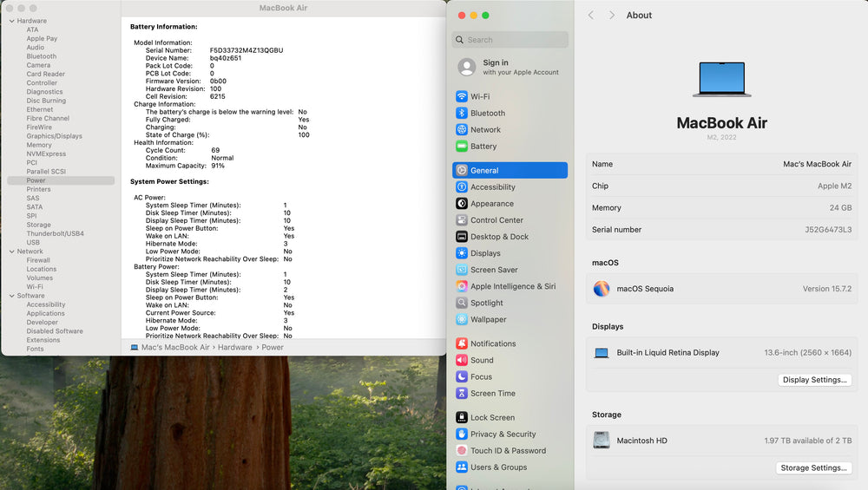The height and width of the screenshot is (490, 868).
Task: Open the Wi-Fi settings icon
Action: [x=462, y=96]
